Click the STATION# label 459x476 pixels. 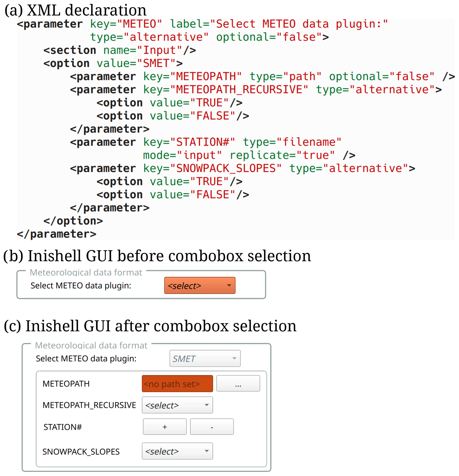point(63,427)
